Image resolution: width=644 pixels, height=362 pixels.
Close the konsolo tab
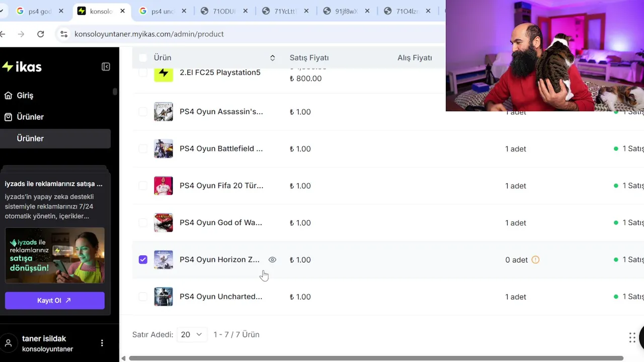(x=122, y=11)
